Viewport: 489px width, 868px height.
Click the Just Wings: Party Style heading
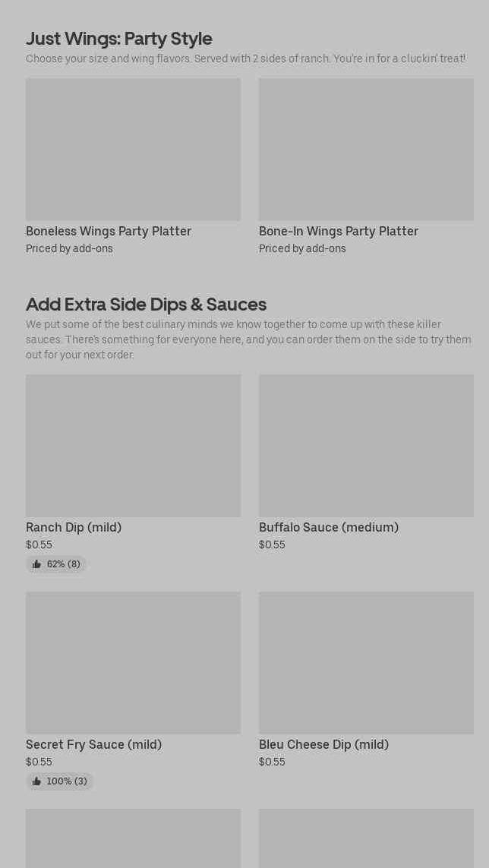click(x=119, y=38)
